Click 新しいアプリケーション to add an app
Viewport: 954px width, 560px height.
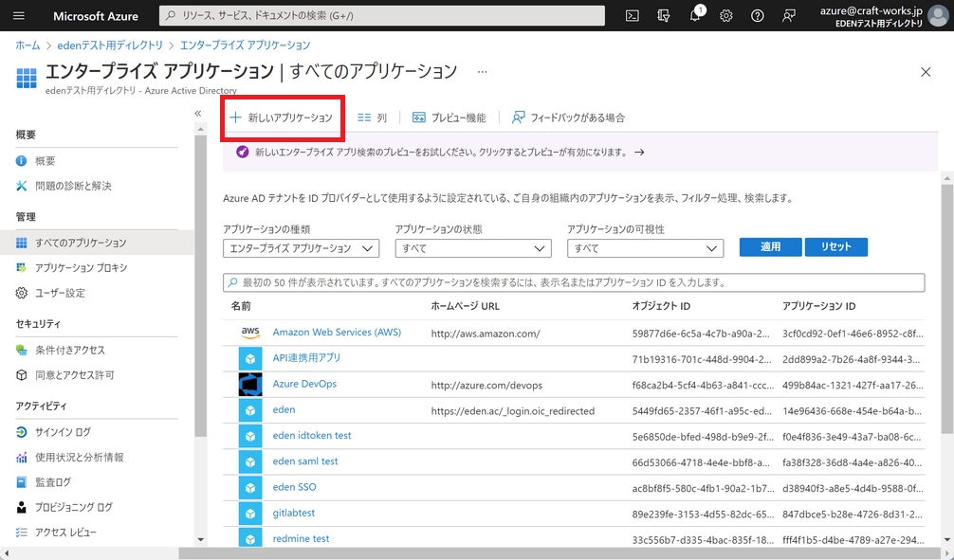282,117
